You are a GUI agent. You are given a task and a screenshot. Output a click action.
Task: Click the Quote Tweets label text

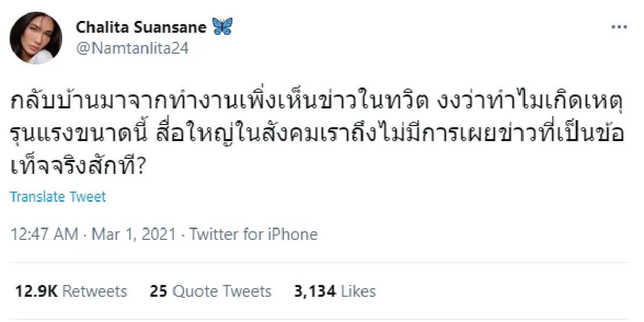point(221,291)
